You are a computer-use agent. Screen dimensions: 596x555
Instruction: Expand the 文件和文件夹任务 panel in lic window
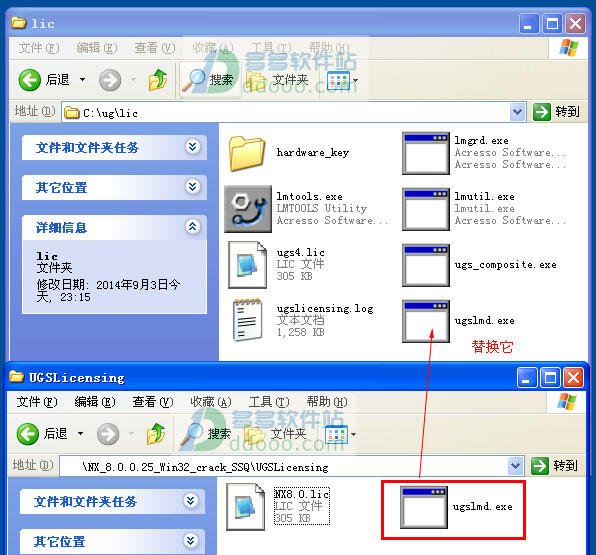pos(193,146)
